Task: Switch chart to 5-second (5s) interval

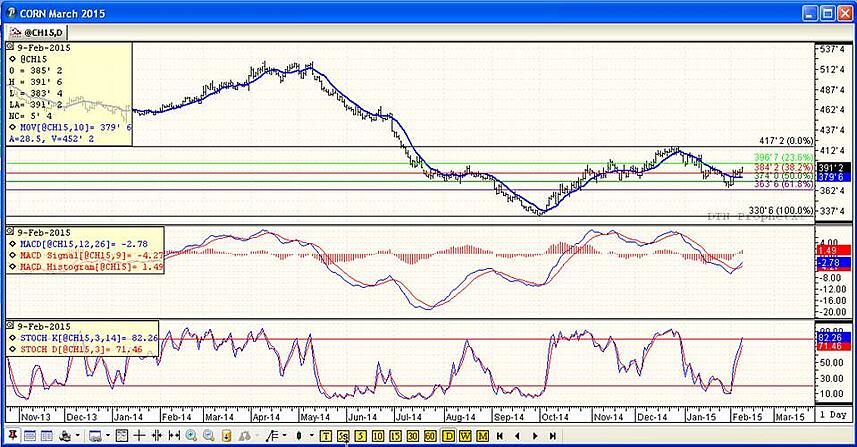Action: tap(343, 436)
